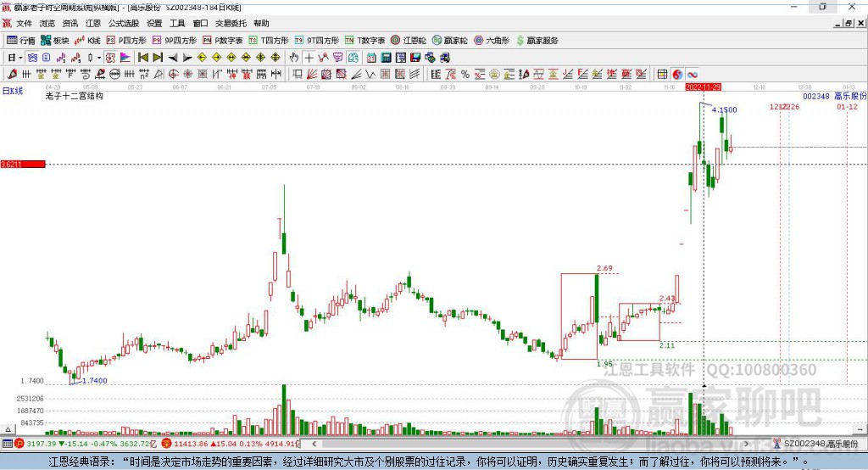The image size is (868, 470).
Task: Launch the 赢家轮 wheel tool
Action: (x=449, y=41)
